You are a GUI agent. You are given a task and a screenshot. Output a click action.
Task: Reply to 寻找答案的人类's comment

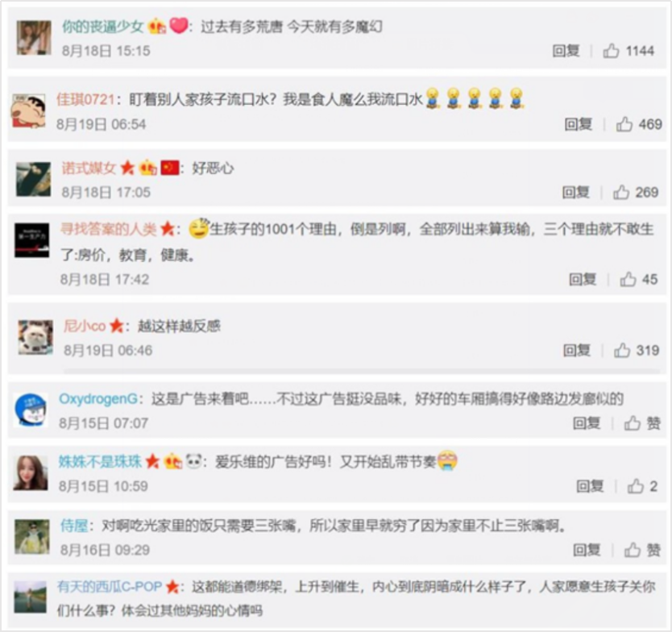tap(583, 280)
